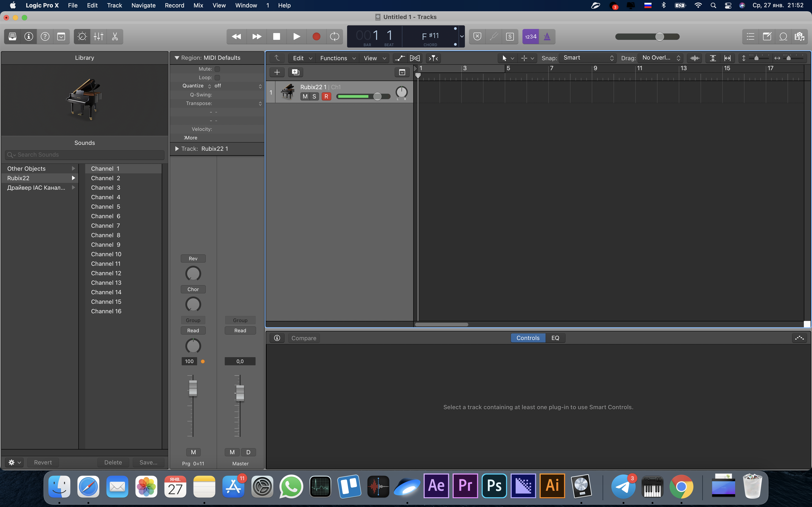
Task: Toggle the Smart Controls dial button
Action: point(82,36)
